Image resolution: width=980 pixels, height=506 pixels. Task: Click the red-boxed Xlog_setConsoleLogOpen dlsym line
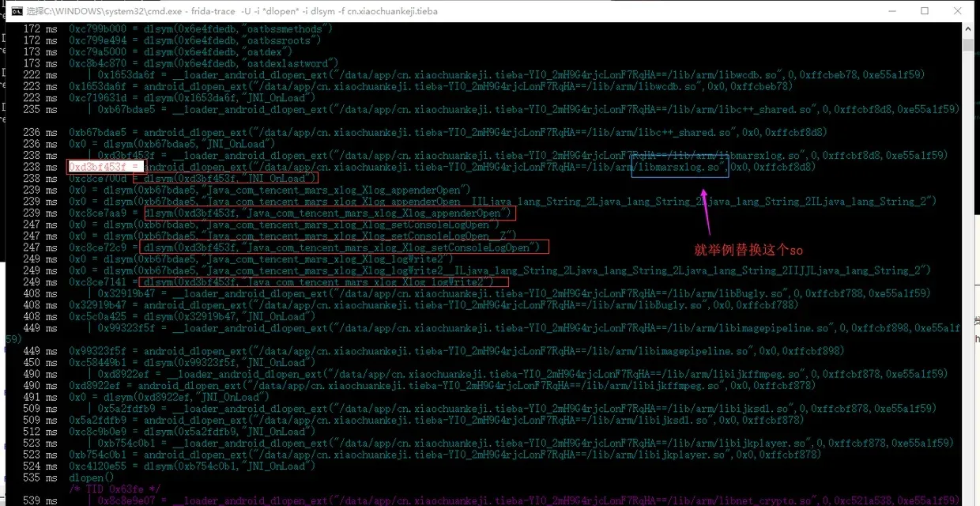click(345, 247)
